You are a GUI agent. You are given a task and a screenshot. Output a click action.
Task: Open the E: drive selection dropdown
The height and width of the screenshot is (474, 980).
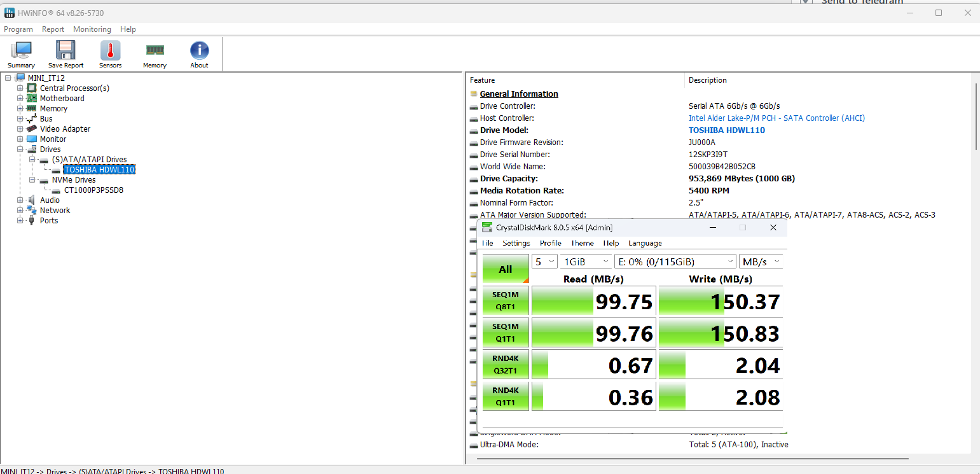[675, 261]
